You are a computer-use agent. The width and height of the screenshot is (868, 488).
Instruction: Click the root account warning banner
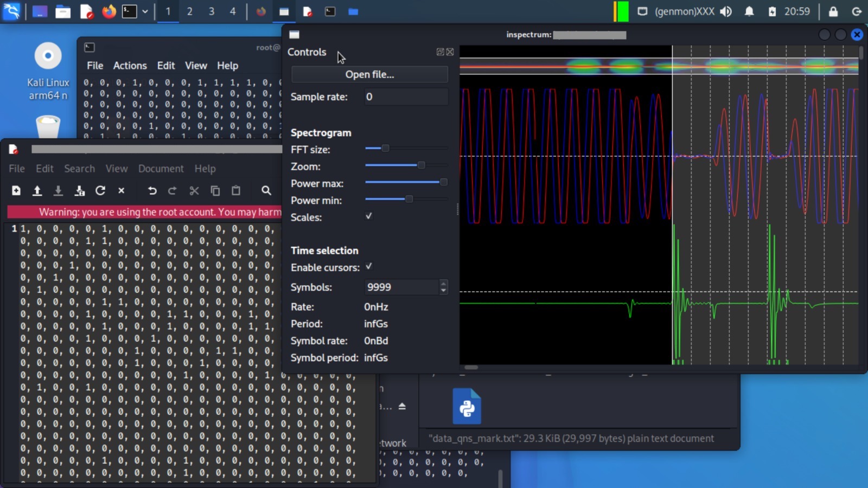coord(144,212)
